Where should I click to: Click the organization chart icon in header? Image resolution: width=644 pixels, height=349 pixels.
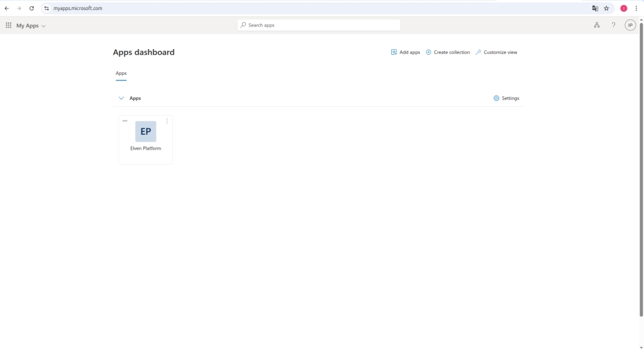tap(596, 25)
